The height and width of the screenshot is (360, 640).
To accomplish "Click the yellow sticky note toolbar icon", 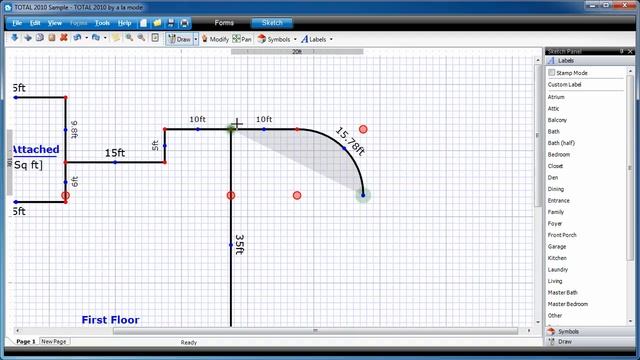I will (116, 38).
